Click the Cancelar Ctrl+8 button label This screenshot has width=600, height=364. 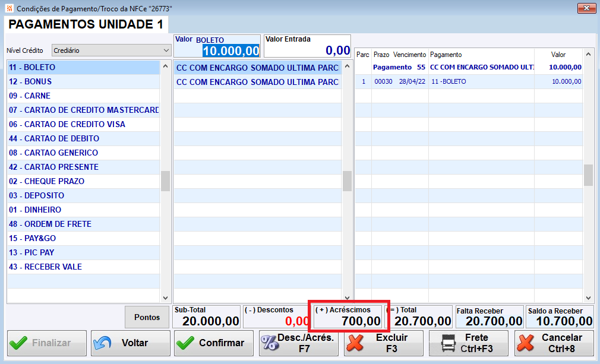pyautogui.click(x=562, y=343)
